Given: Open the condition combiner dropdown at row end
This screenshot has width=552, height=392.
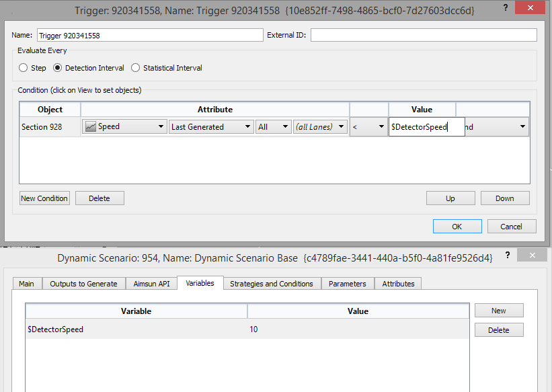Looking at the screenshot, I should [522, 126].
